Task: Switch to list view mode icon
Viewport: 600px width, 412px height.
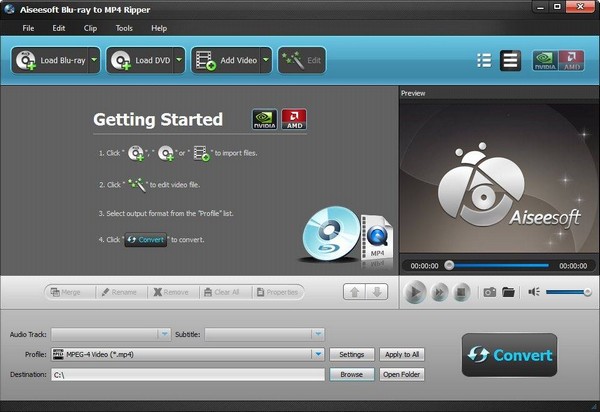Action: pos(484,60)
